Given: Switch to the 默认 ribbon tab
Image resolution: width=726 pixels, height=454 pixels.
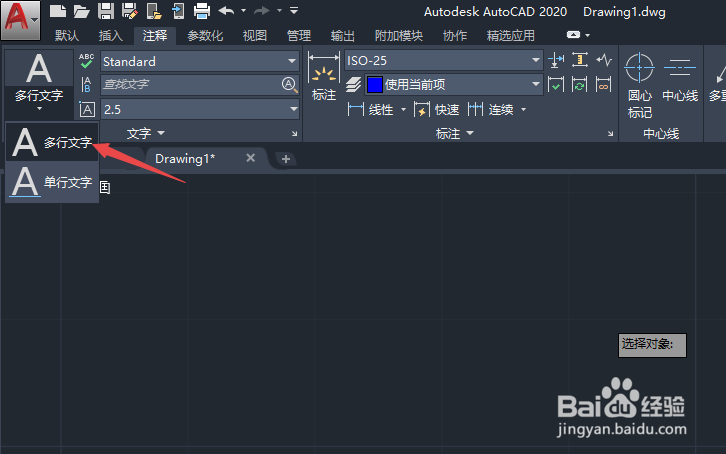Looking at the screenshot, I should (67, 36).
